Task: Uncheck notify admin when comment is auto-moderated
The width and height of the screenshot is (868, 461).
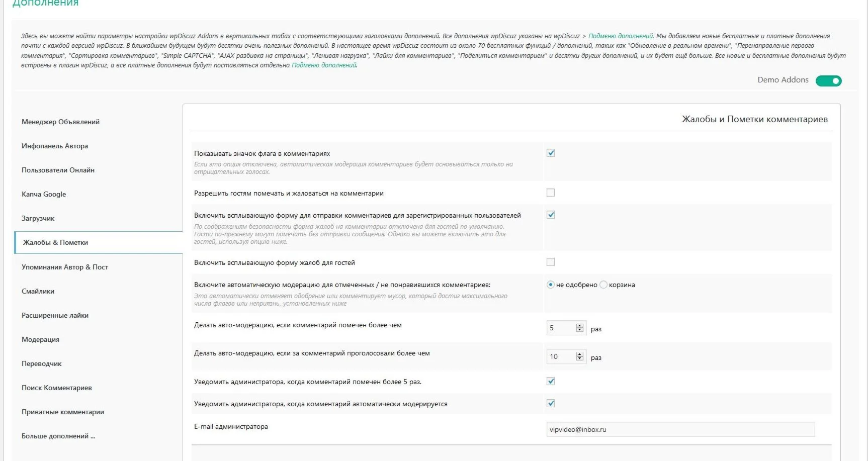Action: pos(551,403)
